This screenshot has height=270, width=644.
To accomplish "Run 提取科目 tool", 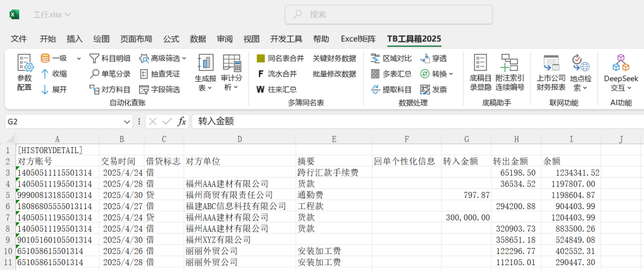I will point(391,89).
